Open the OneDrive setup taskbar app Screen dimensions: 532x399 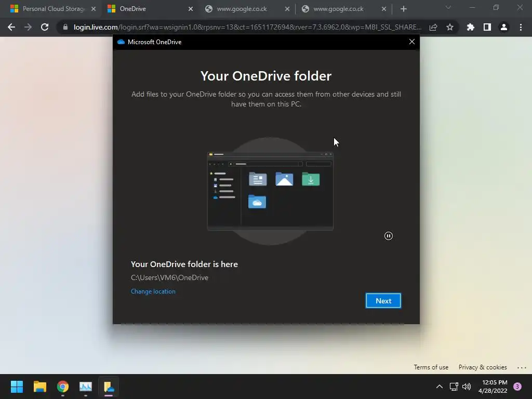[x=109, y=387]
